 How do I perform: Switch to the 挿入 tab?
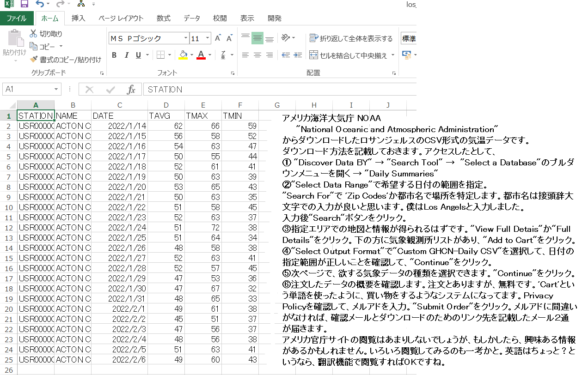(x=78, y=18)
